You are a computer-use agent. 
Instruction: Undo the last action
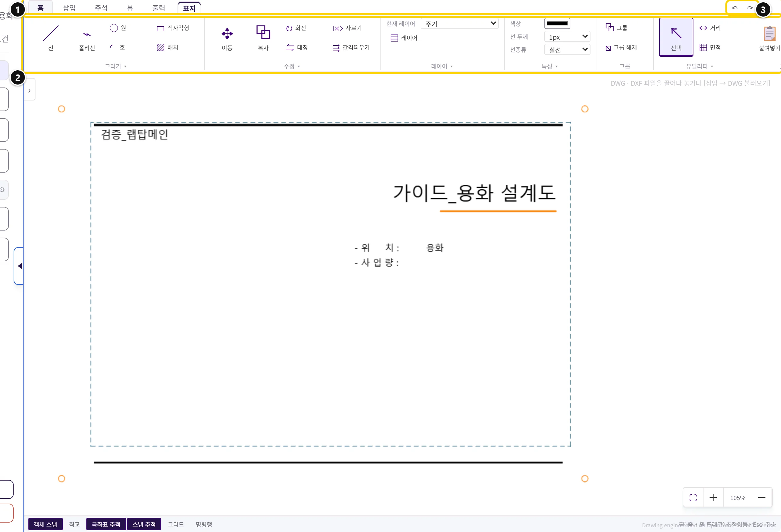click(x=735, y=8)
